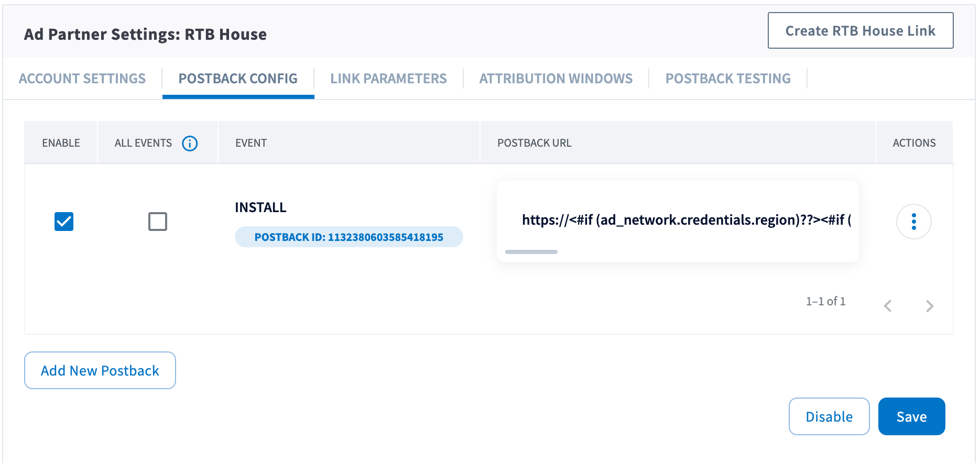Save the postback configuration
Screen dimensions: 980x463
[912, 416]
